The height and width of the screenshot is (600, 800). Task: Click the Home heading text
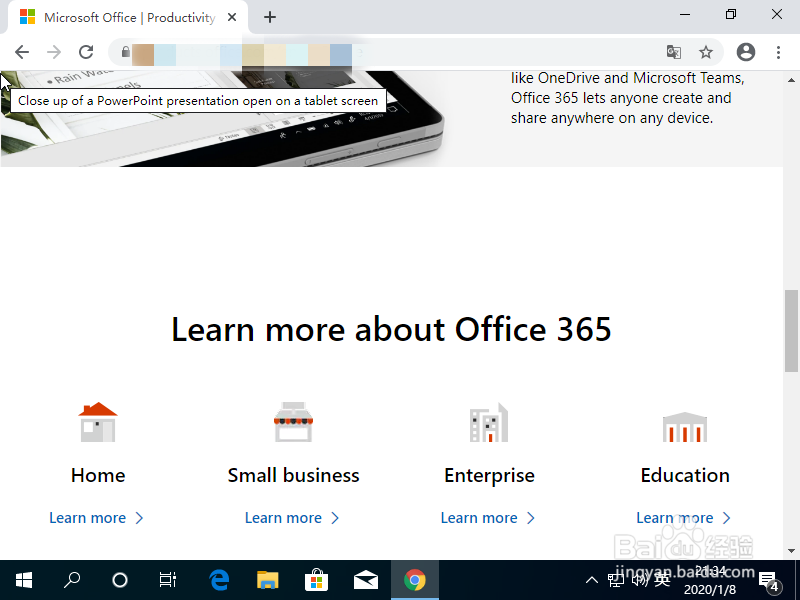tap(98, 475)
